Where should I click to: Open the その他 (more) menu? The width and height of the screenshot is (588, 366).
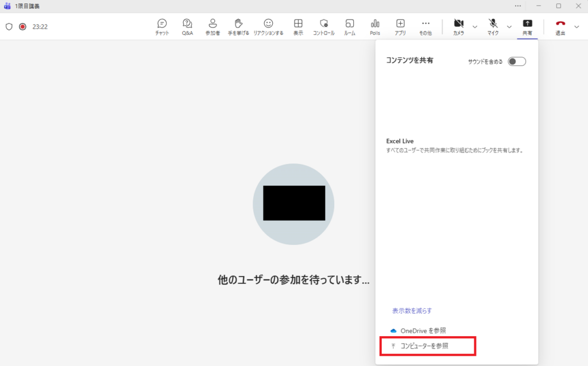click(x=425, y=26)
